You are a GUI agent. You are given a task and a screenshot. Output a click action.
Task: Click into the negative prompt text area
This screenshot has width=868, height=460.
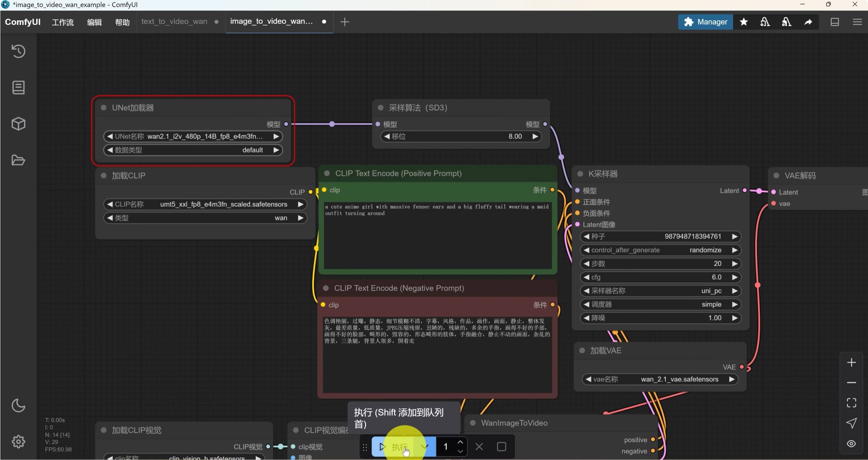click(438, 355)
